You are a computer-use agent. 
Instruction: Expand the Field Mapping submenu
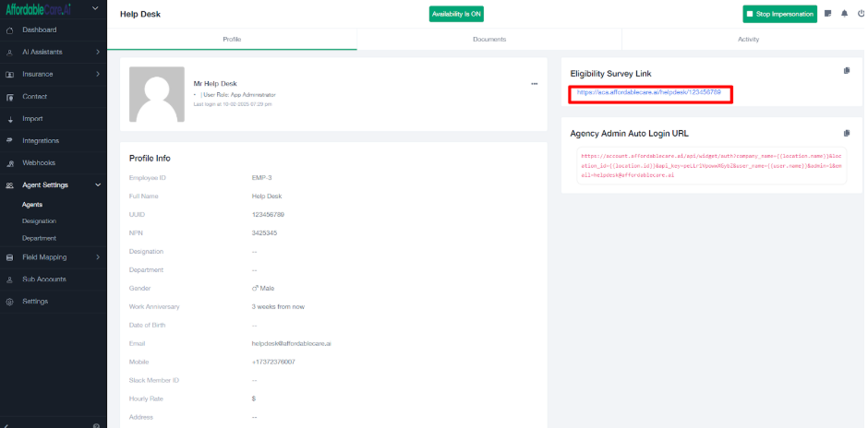pos(97,257)
